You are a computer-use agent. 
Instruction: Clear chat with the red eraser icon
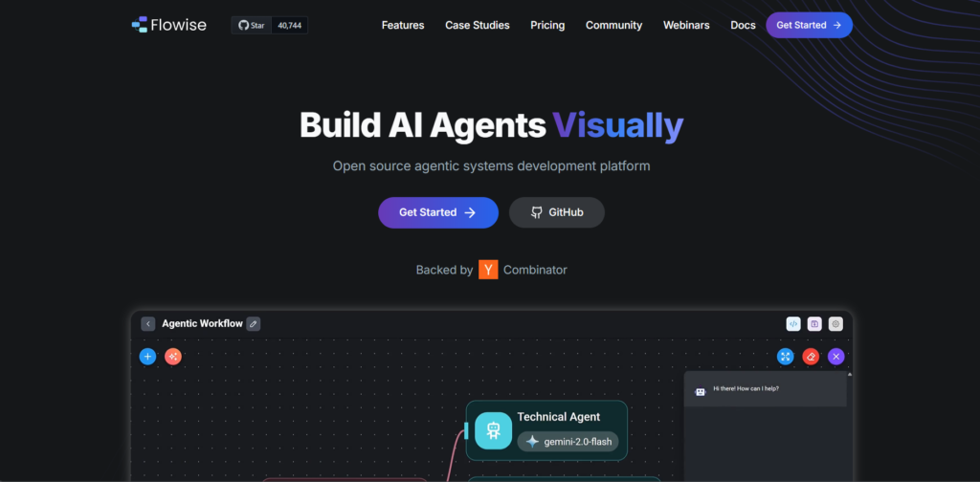[811, 357]
